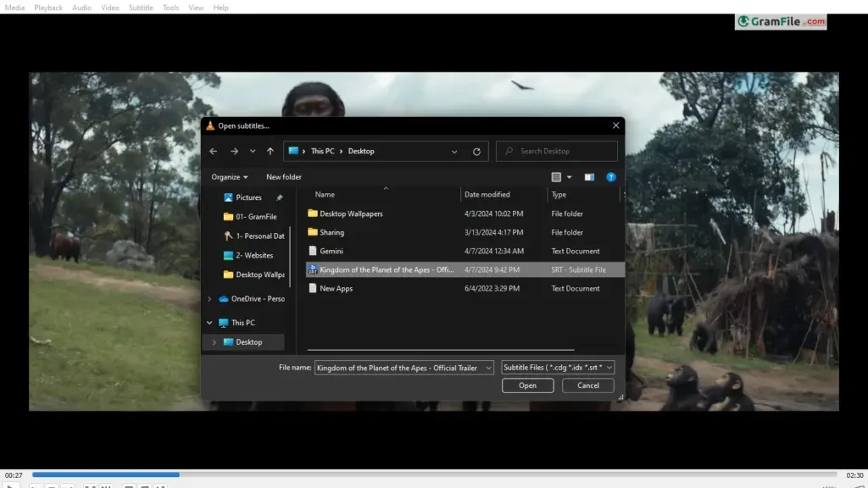Open view options dropdown arrow
Image resolution: width=868 pixels, height=488 pixels.
tap(569, 177)
